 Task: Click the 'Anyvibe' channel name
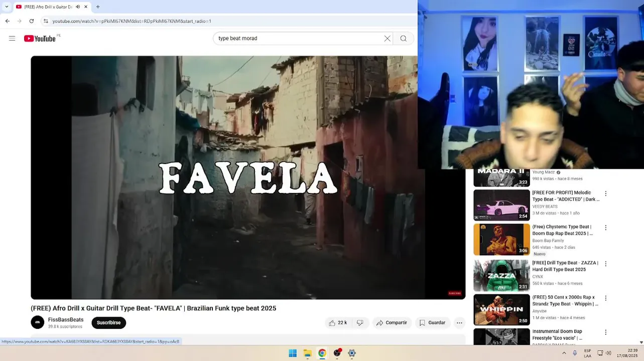tap(540, 311)
